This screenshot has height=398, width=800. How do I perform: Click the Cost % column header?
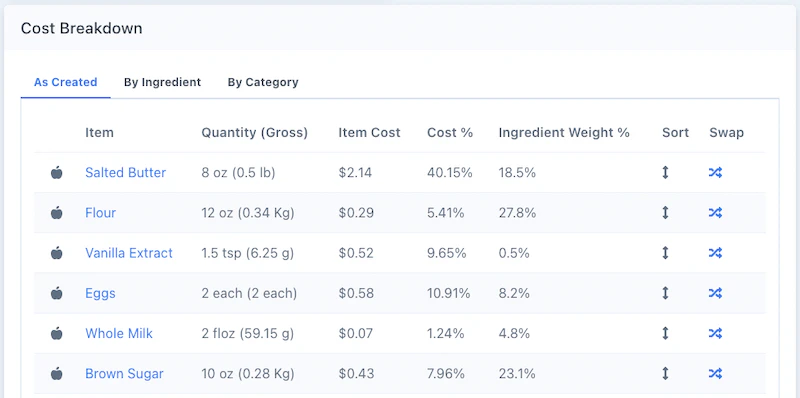tap(450, 133)
